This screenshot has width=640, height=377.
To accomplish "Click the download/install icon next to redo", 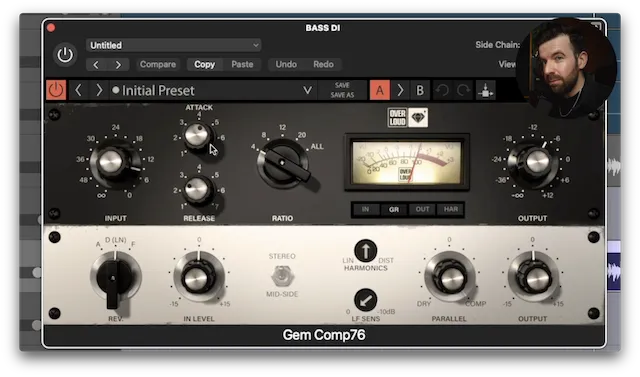I will pyautogui.click(x=486, y=91).
